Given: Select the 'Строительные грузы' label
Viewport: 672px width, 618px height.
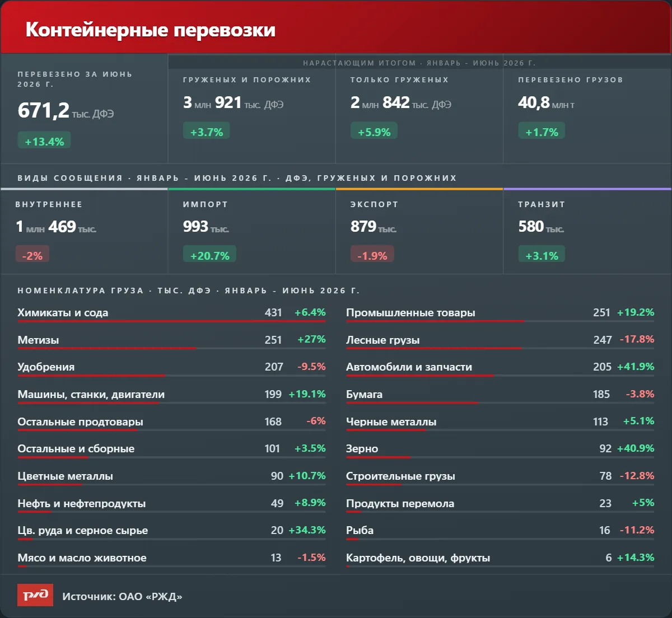Looking at the screenshot, I should pos(400,476).
